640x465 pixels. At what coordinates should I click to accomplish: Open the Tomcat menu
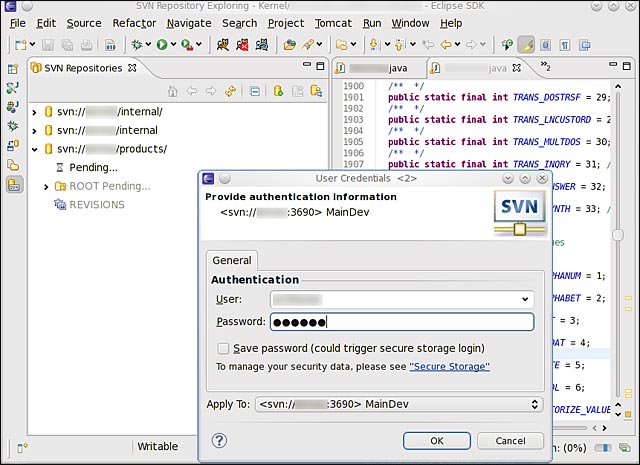(333, 23)
